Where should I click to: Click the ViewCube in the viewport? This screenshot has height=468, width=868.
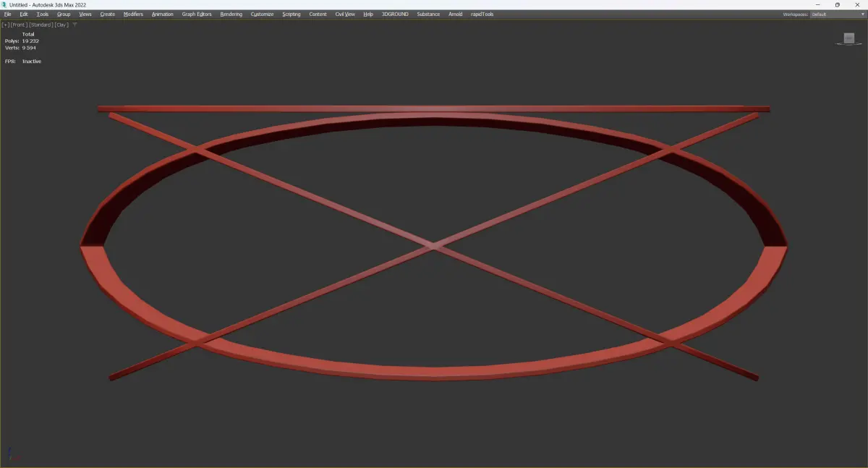click(849, 38)
